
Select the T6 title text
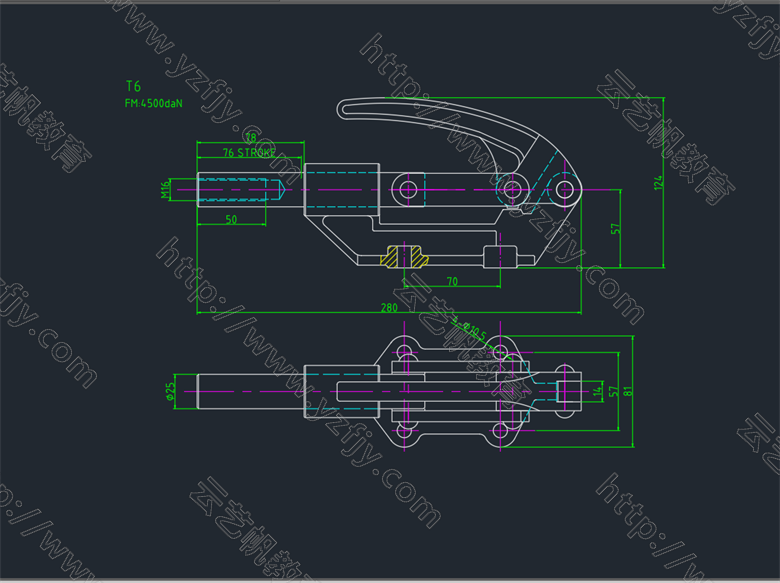tap(133, 87)
